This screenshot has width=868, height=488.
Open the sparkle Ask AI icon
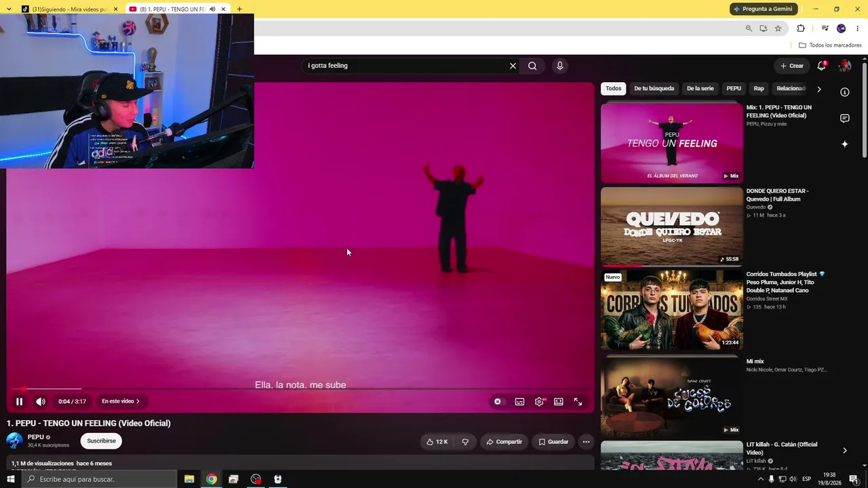[x=845, y=144]
